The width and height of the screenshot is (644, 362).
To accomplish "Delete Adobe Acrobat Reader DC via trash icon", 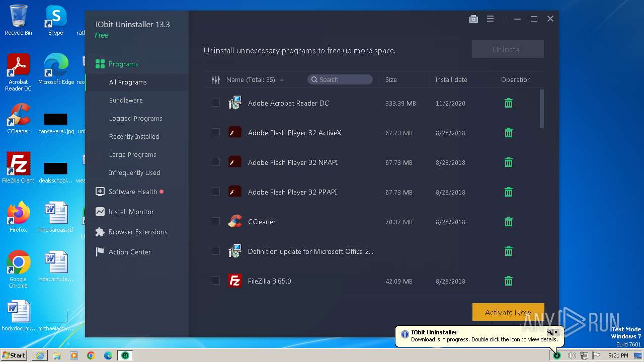I will point(509,103).
